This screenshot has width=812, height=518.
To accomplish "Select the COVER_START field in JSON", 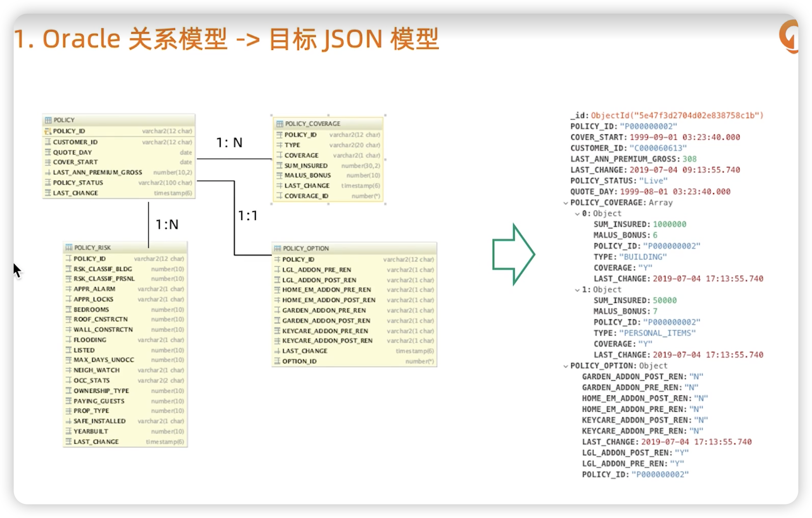I will pos(655,137).
